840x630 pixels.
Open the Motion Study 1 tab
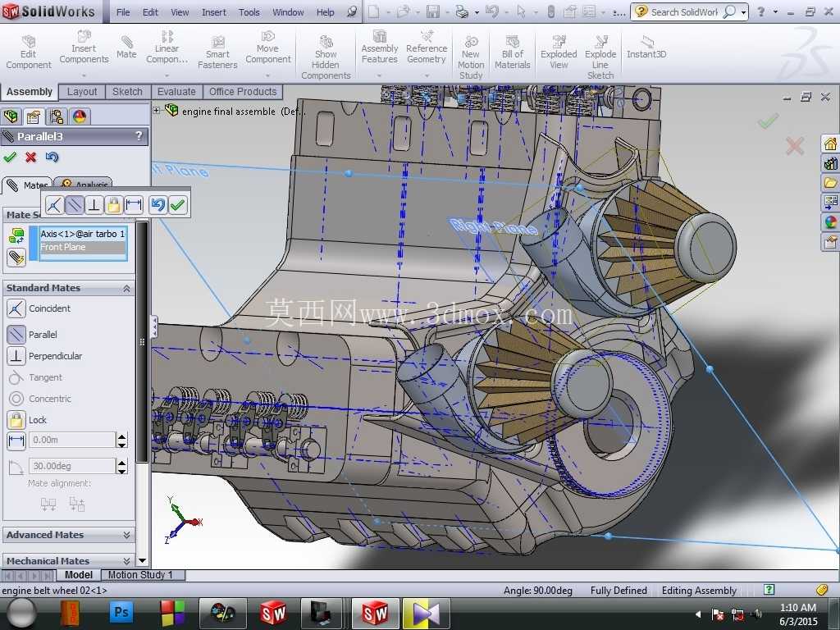tap(140, 575)
